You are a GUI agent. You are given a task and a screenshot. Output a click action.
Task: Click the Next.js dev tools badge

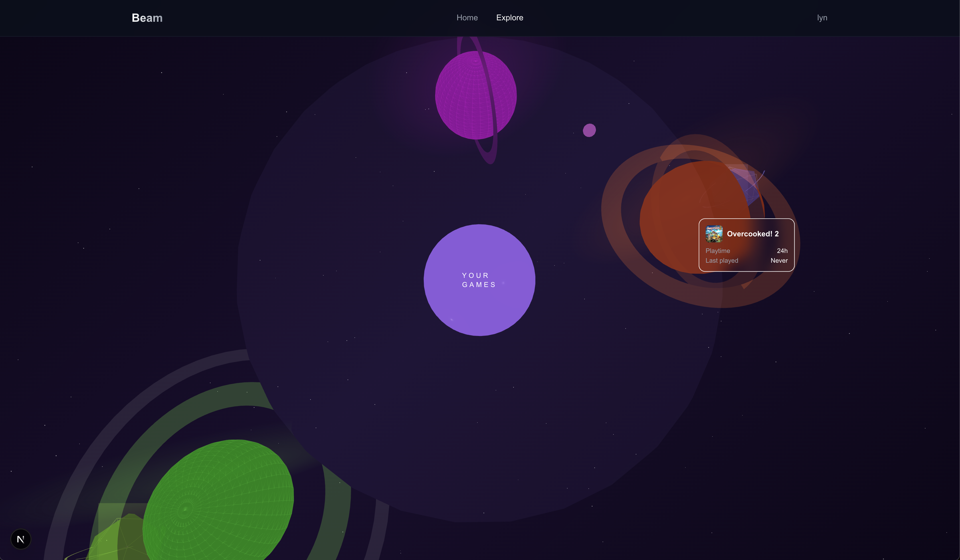coord(21,539)
